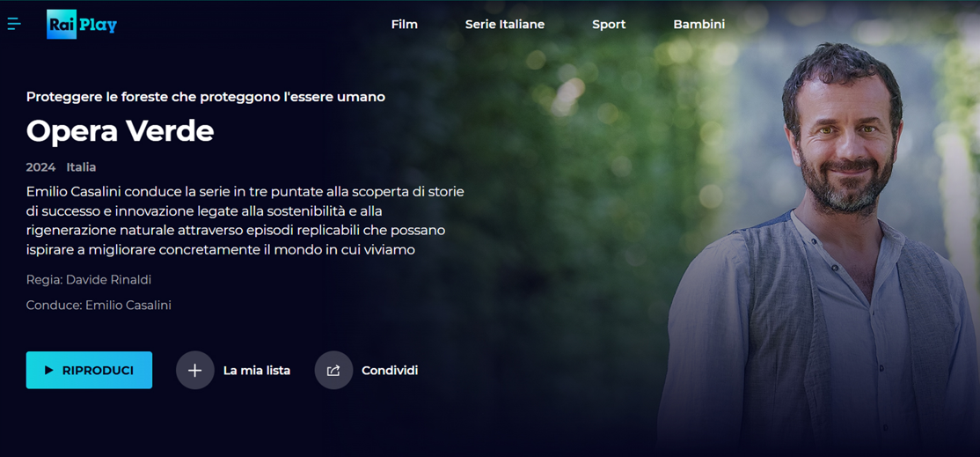Add show with the plus circle icon

(x=195, y=370)
